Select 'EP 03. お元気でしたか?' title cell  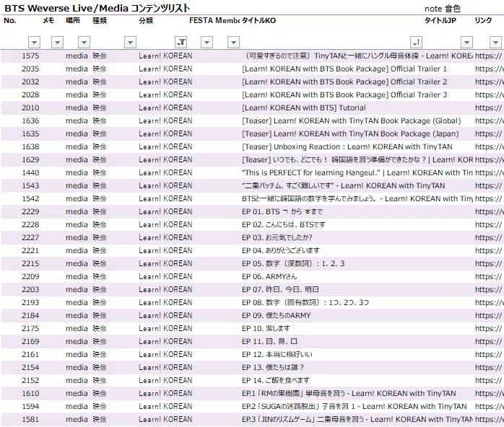coord(277,237)
